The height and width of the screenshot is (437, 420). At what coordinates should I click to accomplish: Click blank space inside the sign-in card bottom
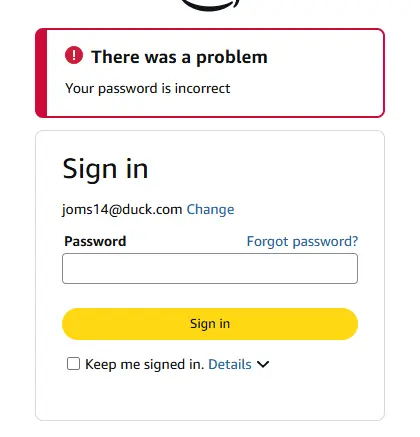pos(210,398)
